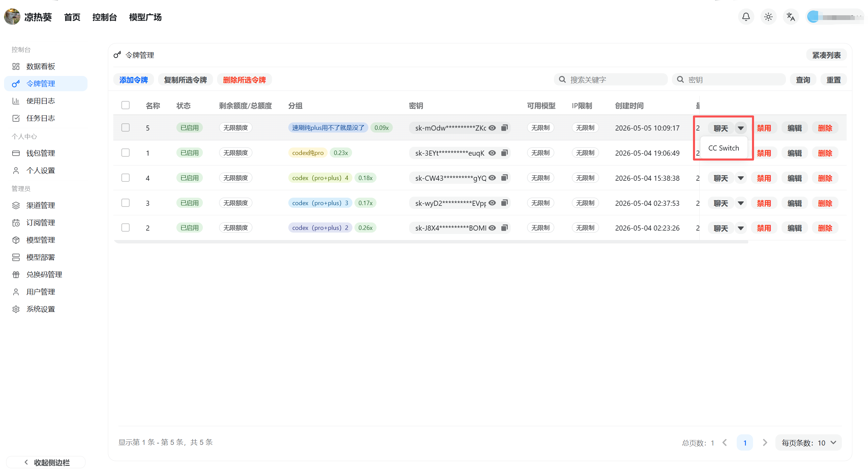Open the language translation icon

click(791, 17)
